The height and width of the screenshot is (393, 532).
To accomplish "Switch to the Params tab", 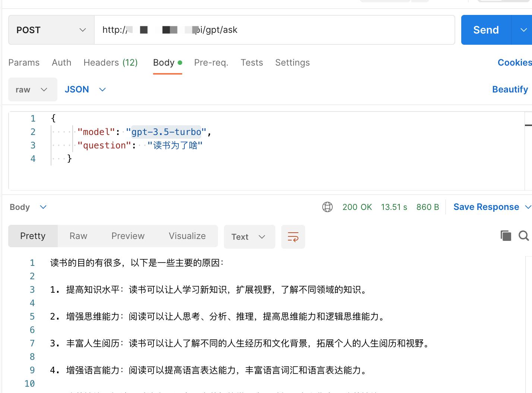I will [x=23, y=62].
